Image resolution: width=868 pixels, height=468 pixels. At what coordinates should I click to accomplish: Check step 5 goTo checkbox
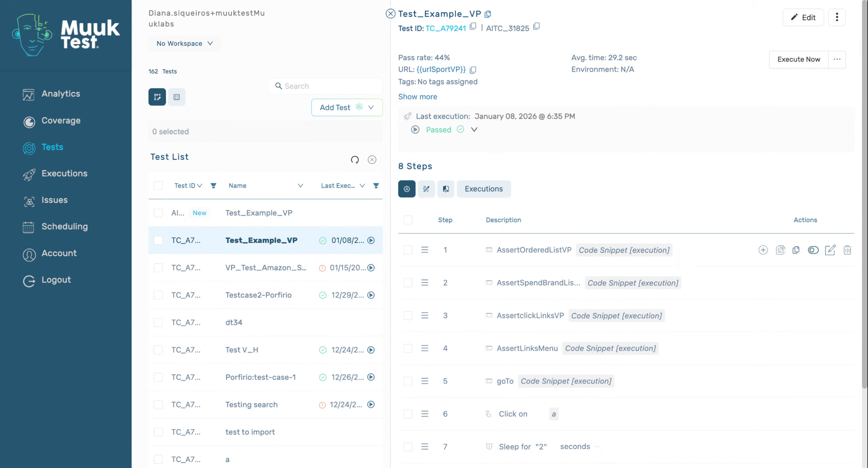(408, 381)
